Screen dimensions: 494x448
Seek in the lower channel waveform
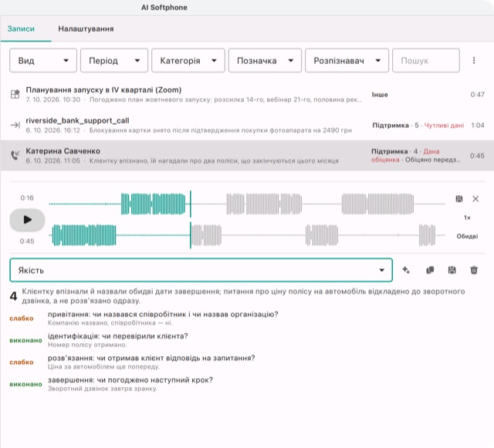pyautogui.click(x=247, y=235)
